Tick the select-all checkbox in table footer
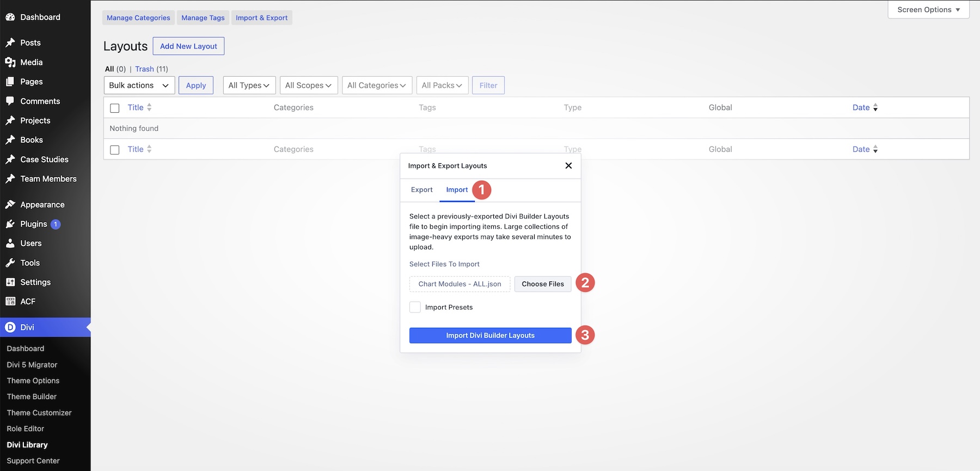 tap(114, 150)
